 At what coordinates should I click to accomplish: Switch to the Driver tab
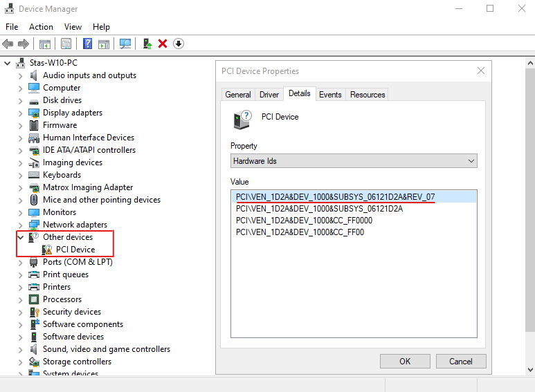[269, 95]
